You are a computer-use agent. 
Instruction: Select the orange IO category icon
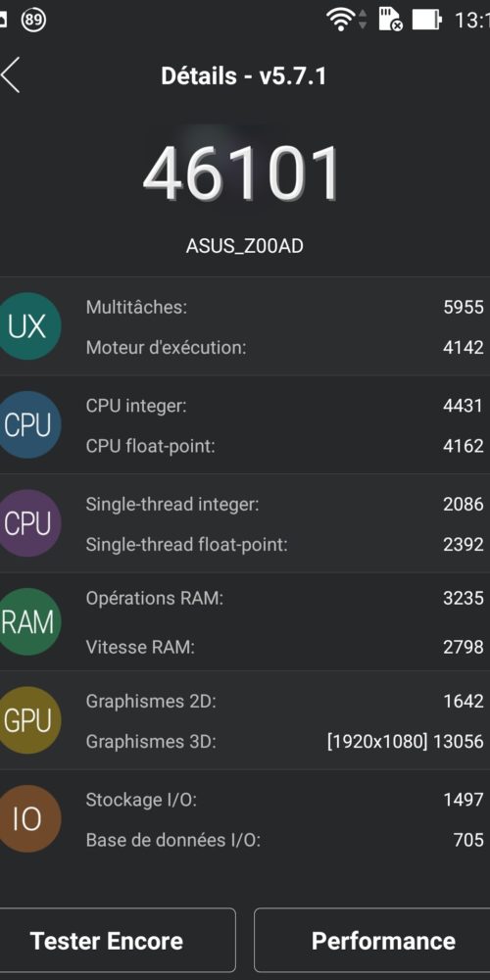(26, 818)
